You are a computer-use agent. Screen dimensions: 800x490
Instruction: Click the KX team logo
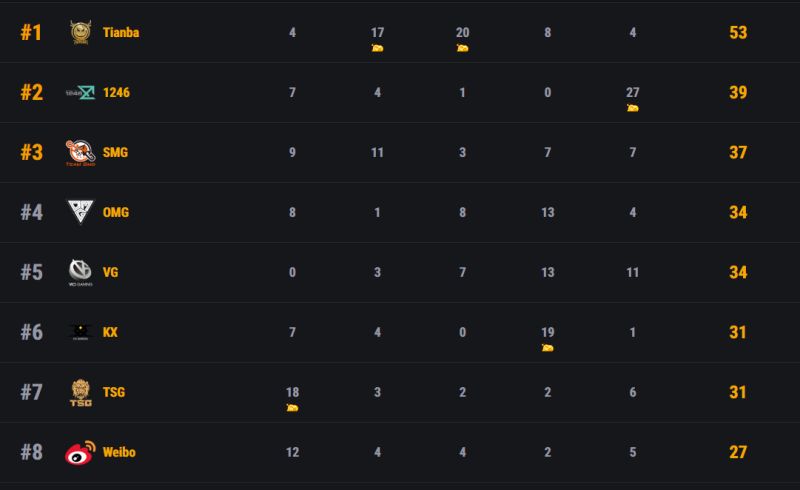click(x=80, y=332)
